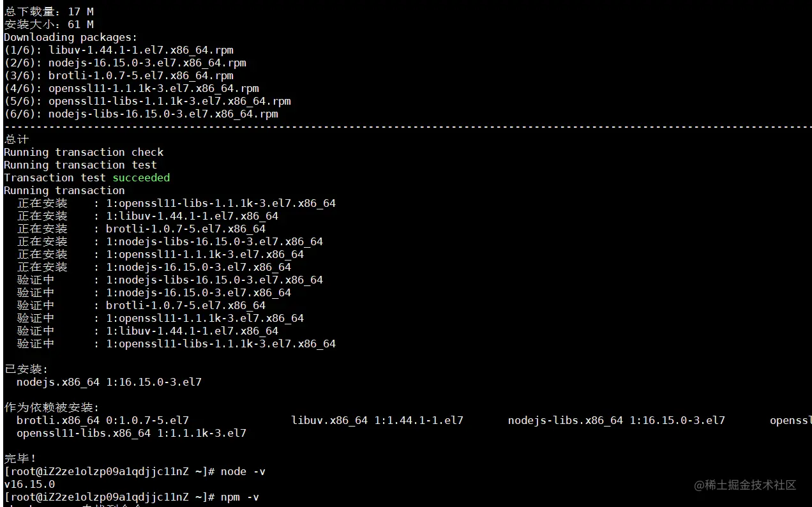Click the '作为依赖被安装:' heading
Image resolution: width=812 pixels, height=507 pixels.
52,407
